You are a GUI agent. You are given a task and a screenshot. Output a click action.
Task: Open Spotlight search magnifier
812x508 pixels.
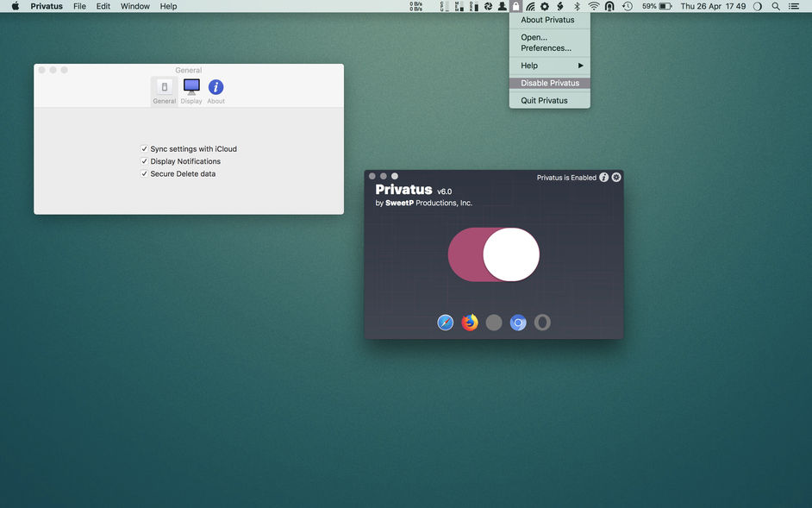click(x=776, y=6)
